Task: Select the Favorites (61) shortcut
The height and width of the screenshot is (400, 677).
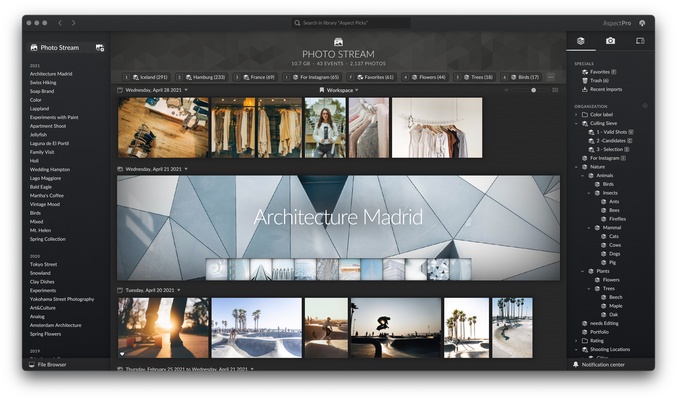Action: (x=372, y=77)
